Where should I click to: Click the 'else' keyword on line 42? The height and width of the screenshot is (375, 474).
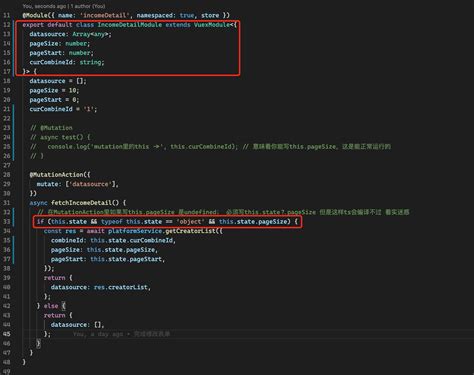pos(51,306)
